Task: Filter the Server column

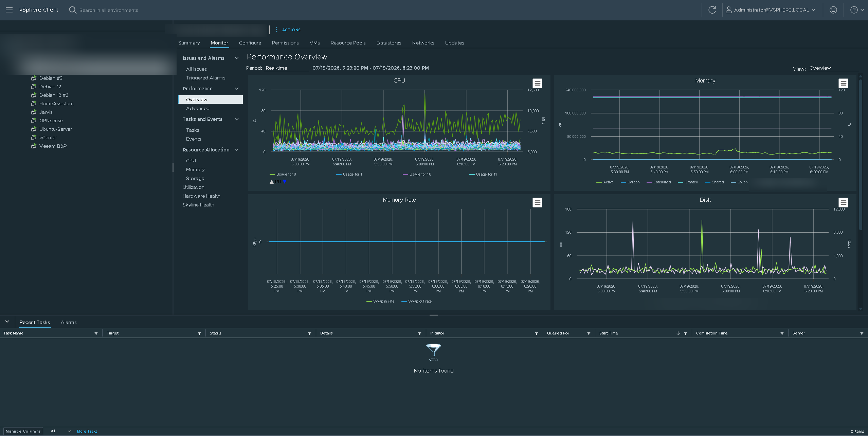Action: point(862,333)
